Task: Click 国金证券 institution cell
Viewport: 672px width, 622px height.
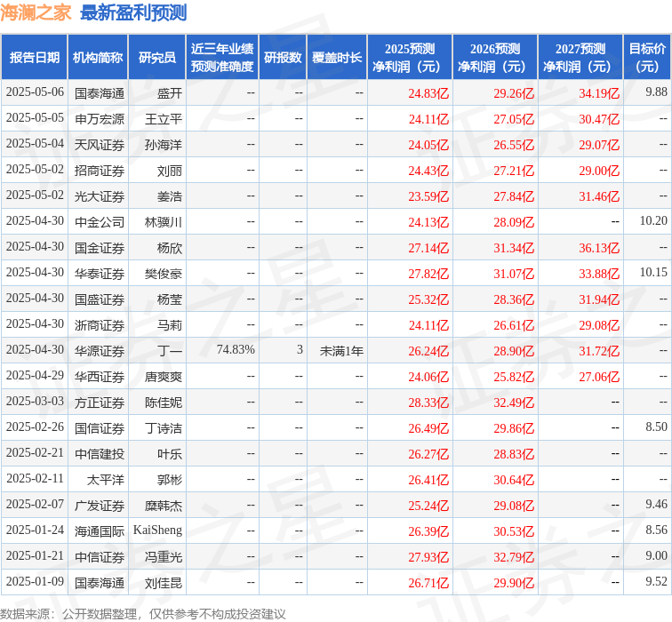Action: click(x=100, y=248)
